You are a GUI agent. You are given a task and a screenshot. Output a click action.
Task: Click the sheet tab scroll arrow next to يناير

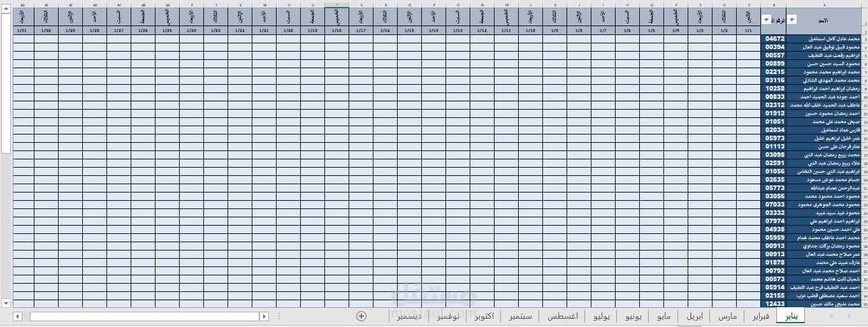click(830, 316)
